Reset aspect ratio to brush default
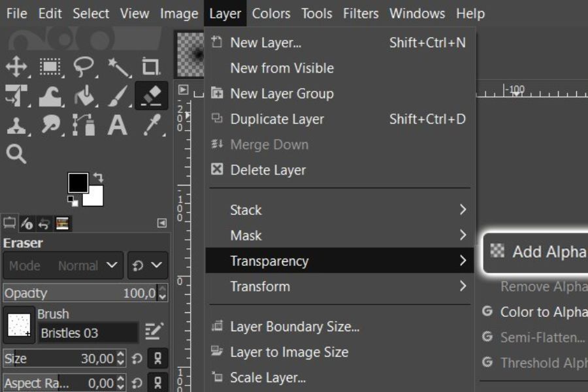Viewport: 588px width, 392px height. pyautogui.click(x=137, y=384)
